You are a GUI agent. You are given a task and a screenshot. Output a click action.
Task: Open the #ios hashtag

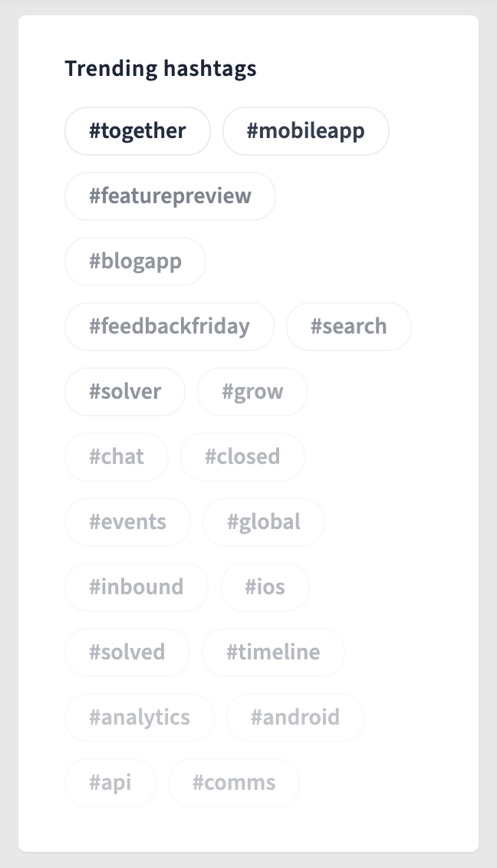click(x=265, y=587)
